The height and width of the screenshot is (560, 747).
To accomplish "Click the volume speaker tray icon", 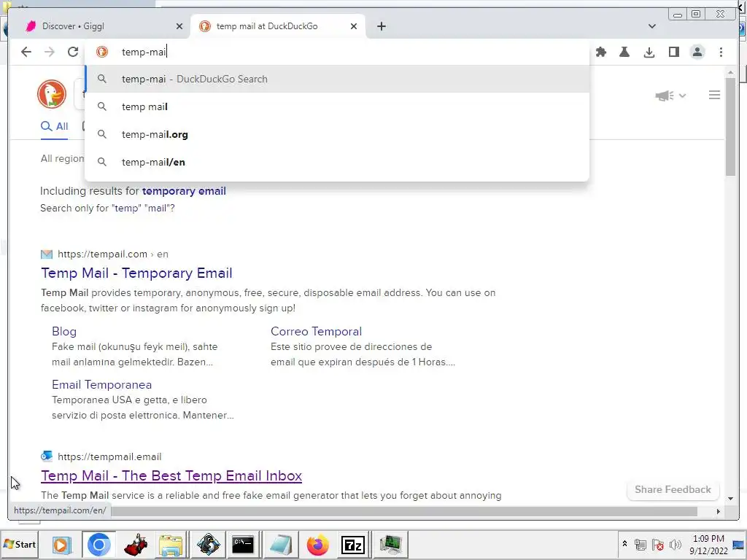I will [x=675, y=544].
